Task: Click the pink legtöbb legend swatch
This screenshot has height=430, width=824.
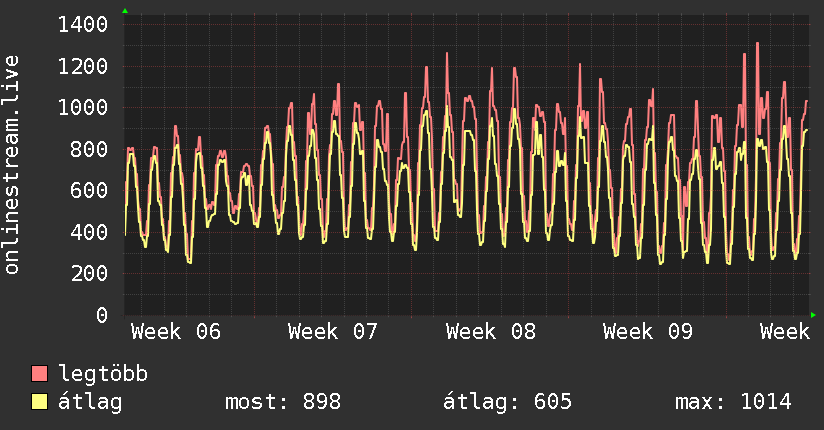Action: click(x=39, y=373)
